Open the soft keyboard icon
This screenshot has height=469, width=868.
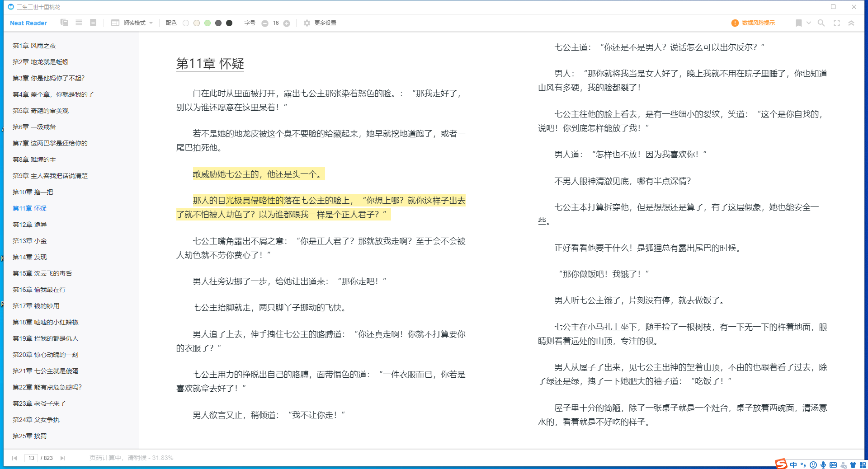tap(833, 465)
